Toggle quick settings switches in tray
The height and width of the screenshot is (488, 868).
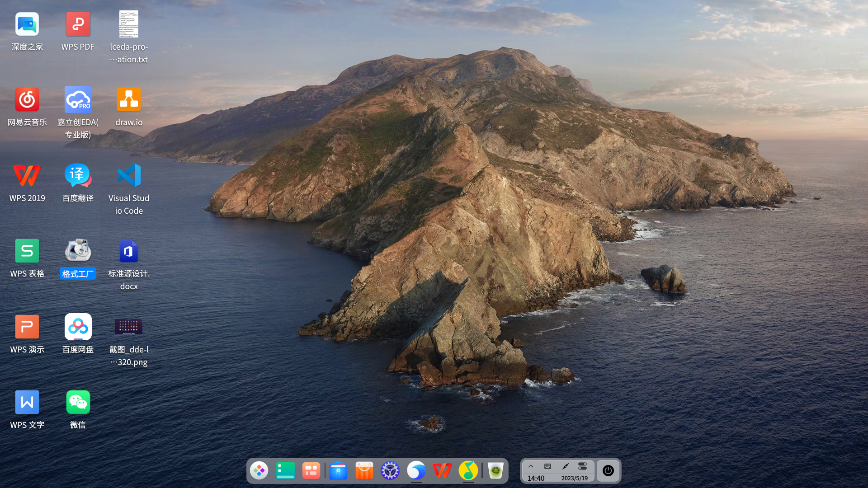click(x=582, y=466)
